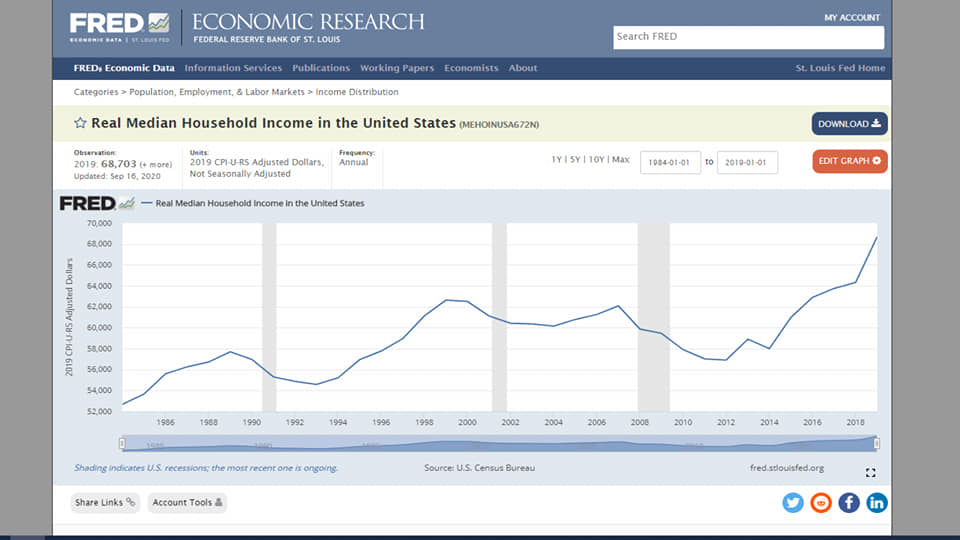Share the graph on Reddit
The height and width of the screenshot is (540, 960).
pyautogui.click(x=821, y=502)
